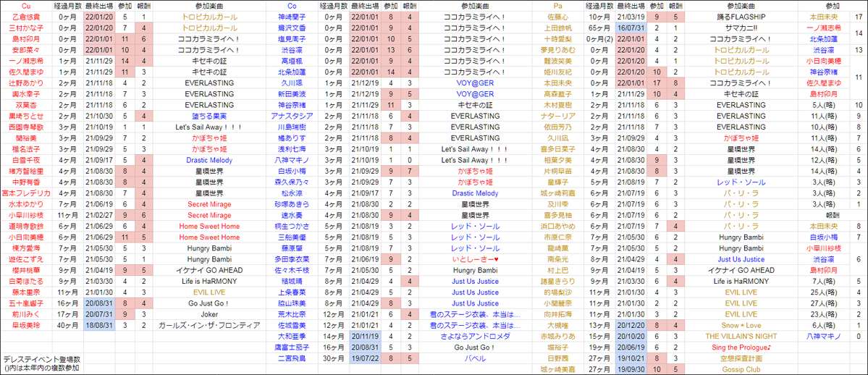The width and height of the screenshot is (868, 375).
Task: Click the song cell バベル
Action: [475, 358]
